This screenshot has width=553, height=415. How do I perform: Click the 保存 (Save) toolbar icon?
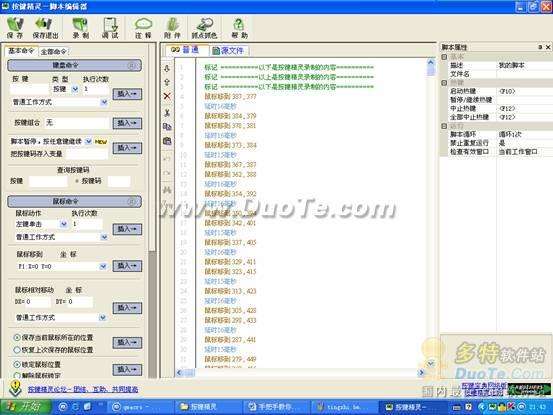coord(15,28)
